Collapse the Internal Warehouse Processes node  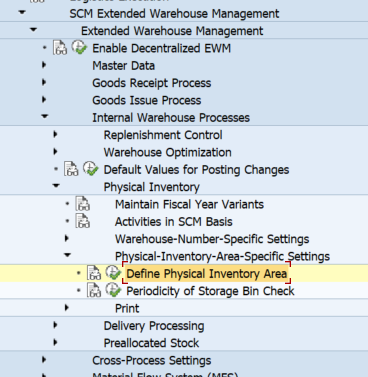[x=45, y=116]
